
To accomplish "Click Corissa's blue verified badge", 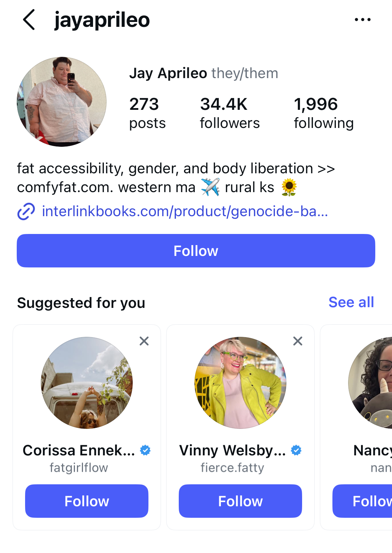I will 145,450.
